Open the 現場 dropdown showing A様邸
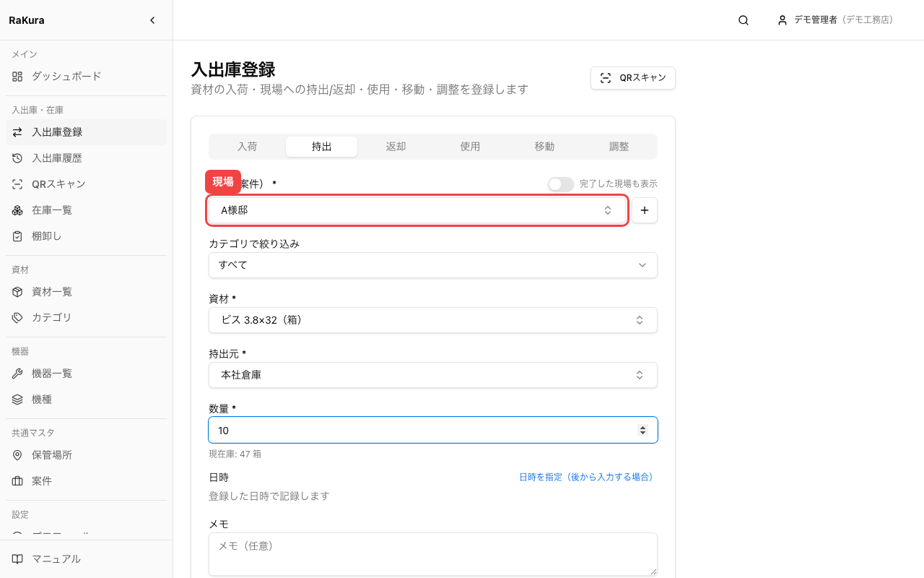This screenshot has height=578, width=924. tap(417, 210)
